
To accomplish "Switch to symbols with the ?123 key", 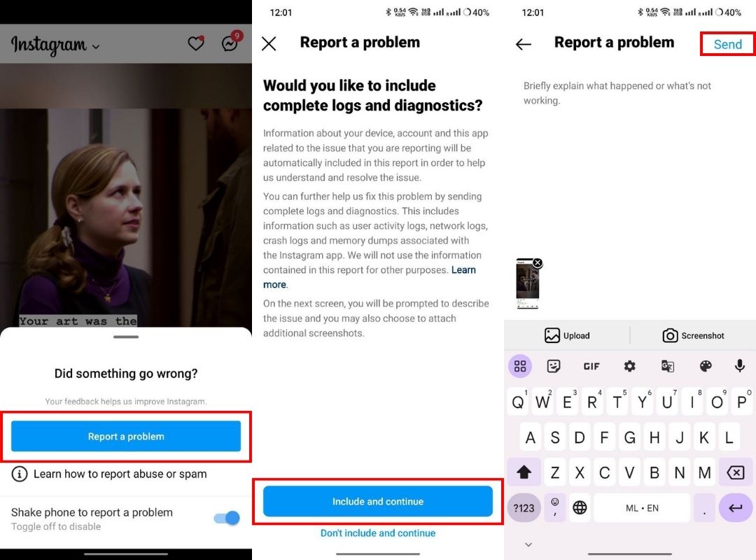I will [524, 508].
